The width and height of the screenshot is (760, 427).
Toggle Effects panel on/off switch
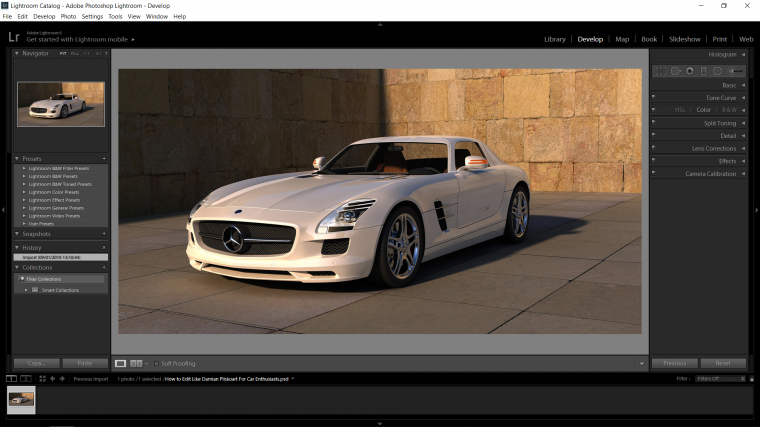pos(654,160)
